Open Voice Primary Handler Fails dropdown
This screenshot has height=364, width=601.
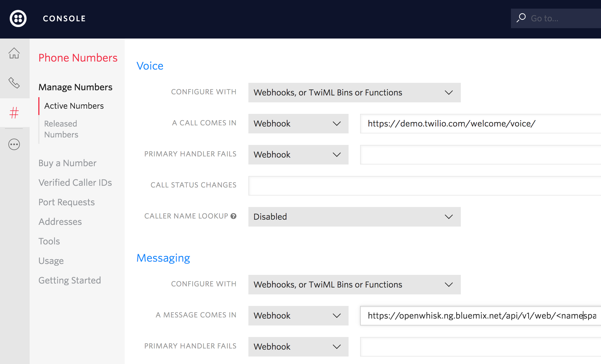[x=298, y=155]
